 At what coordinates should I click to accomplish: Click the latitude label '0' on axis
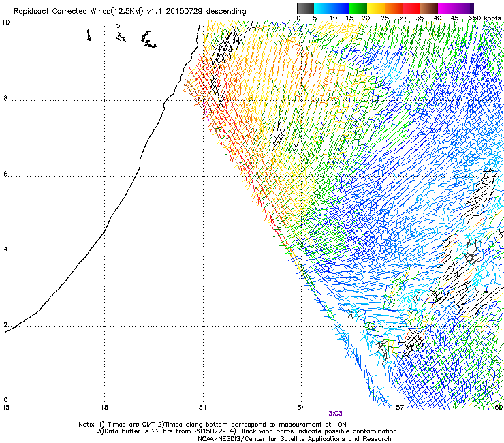click(x=5, y=400)
